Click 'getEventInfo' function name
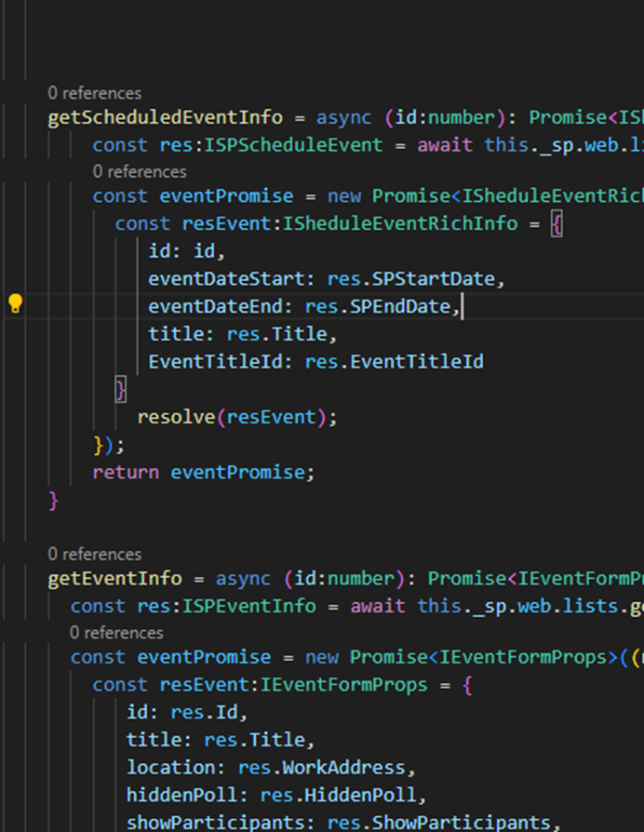Viewport: 644px width, 832px height. point(114,578)
